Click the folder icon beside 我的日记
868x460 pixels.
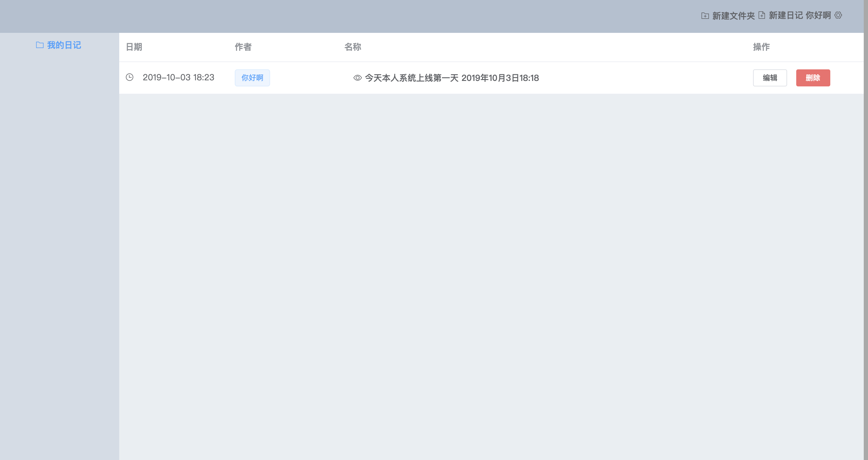40,45
